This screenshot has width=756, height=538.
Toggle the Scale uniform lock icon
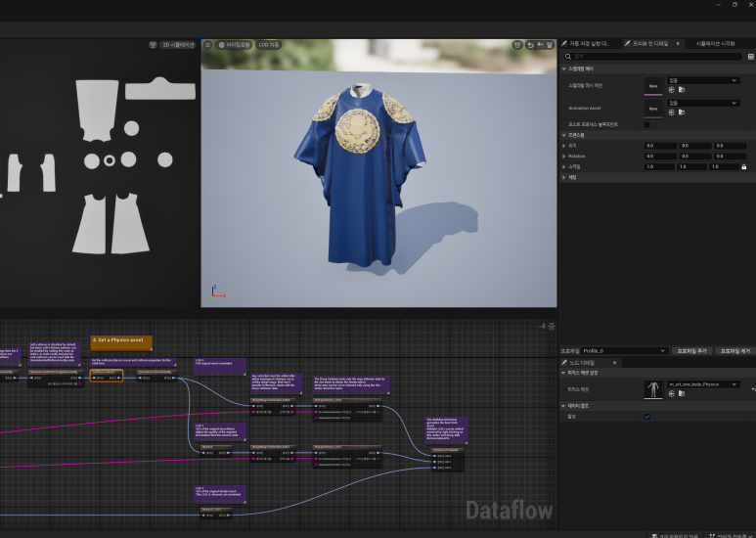[744, 167]
